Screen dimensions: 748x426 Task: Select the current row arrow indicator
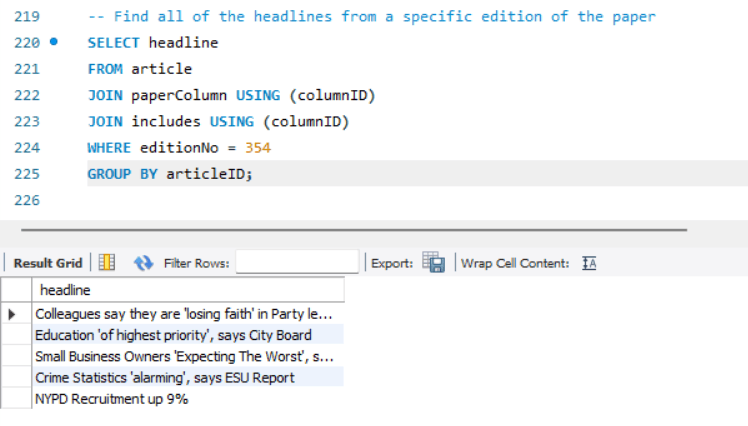click(12, 314)
